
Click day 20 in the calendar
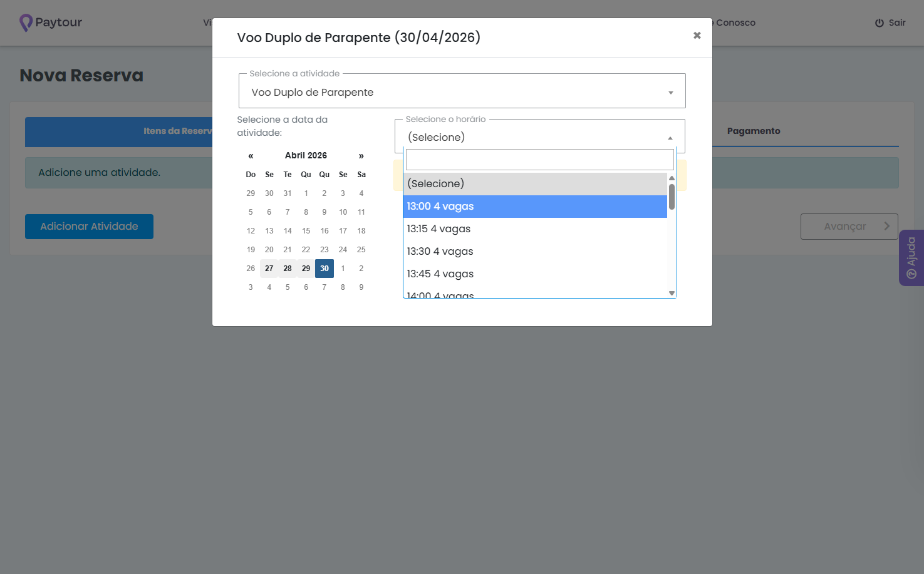tap(269, 250)
